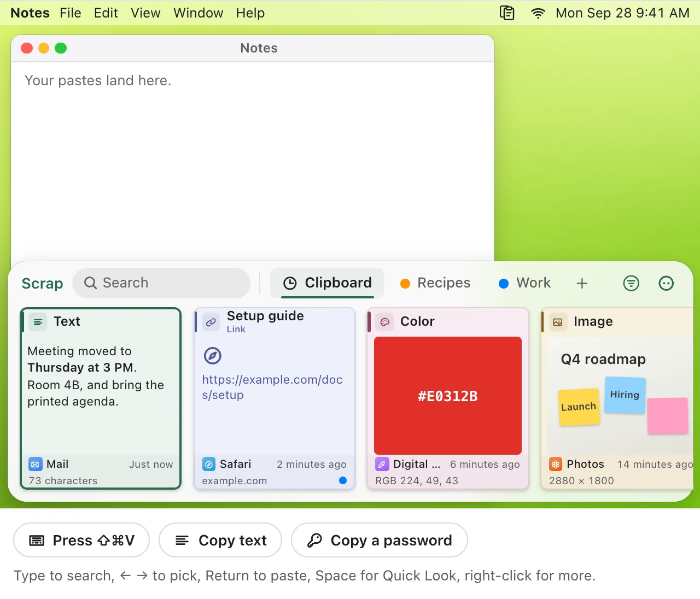Click the Wi-Fi status icon
Viewport: 700px width, 599px height.
point(538,13)
